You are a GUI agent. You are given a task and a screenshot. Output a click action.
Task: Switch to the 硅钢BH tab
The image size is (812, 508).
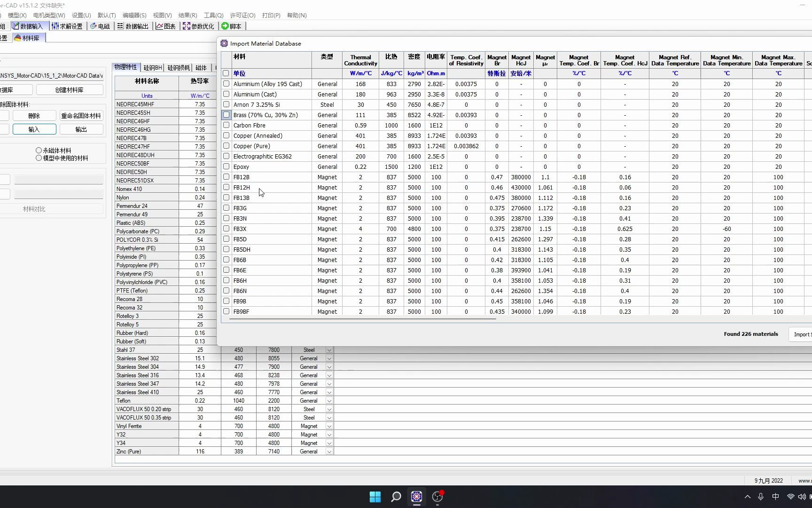tap(153, 68)
